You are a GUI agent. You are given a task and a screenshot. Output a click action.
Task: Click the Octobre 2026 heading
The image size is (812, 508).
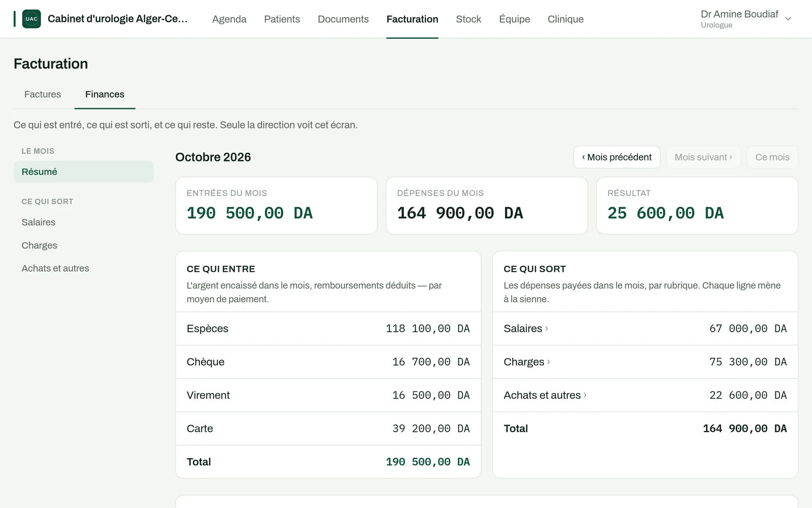pyautogui.click(x=213, y=157)
